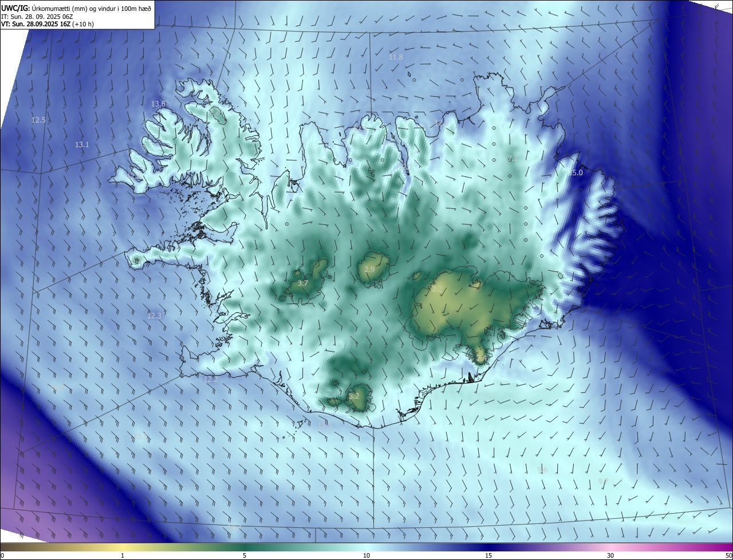Click the colorbar tick label 1
Screen dimensions: 733x560
(123, 555)
